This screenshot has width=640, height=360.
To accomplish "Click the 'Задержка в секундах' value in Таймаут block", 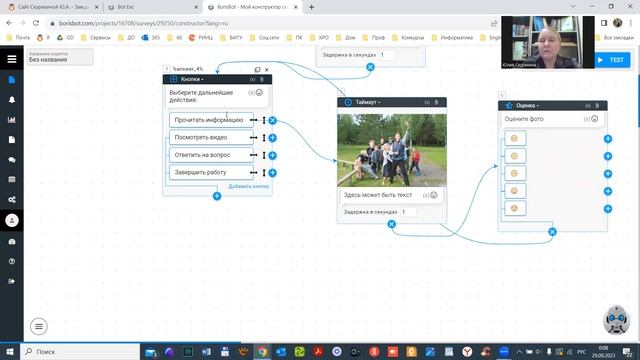I will pyautogui.click(x=409, y=212).
